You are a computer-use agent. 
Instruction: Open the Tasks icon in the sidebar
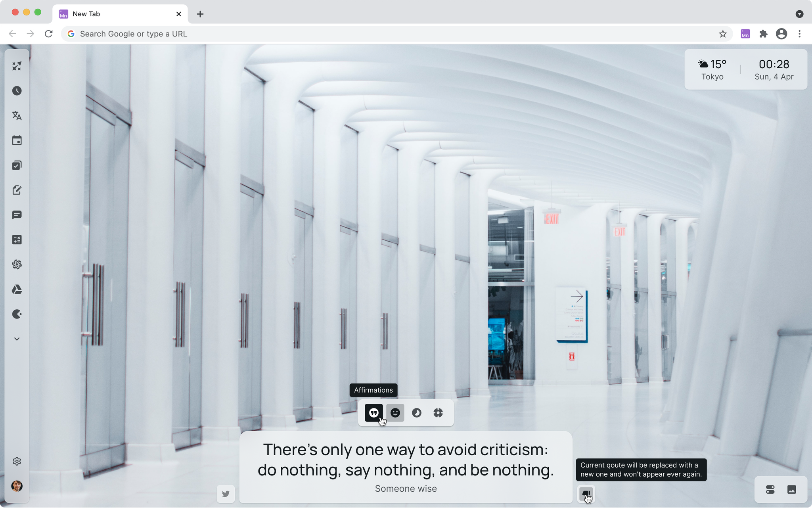click(17, 165)
